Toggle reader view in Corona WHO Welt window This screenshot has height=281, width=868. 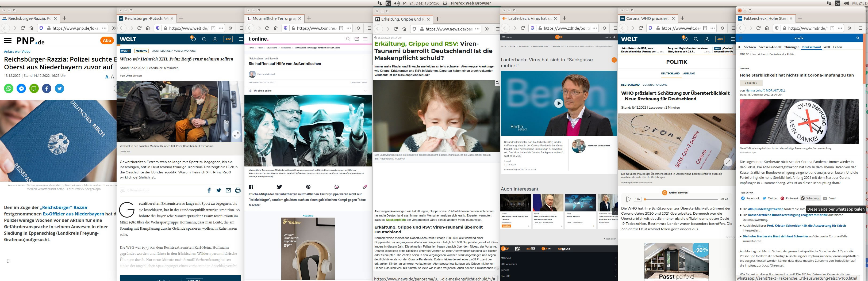point(705,28)
